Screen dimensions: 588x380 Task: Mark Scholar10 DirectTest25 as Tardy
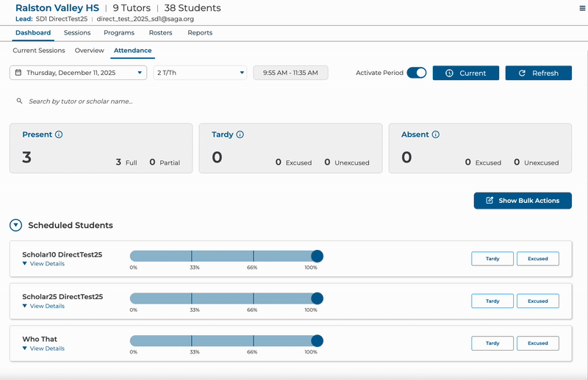point(492,259)
